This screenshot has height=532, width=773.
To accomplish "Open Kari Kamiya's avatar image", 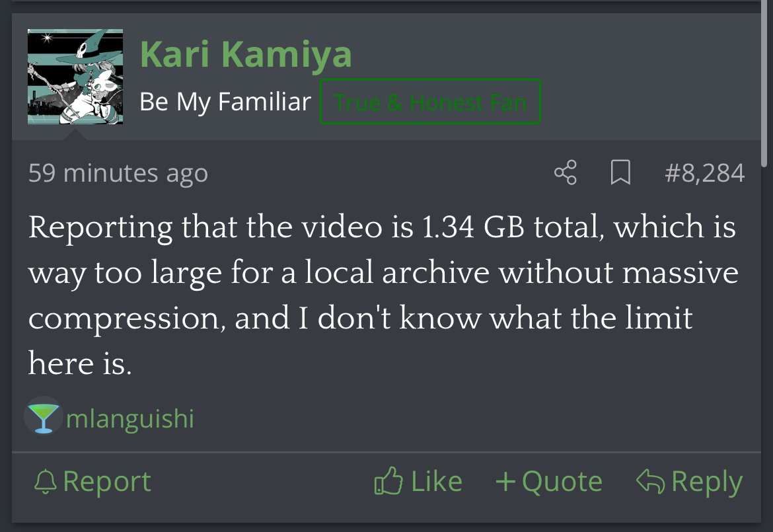I will pyautogui.click(x=75, y=77).
